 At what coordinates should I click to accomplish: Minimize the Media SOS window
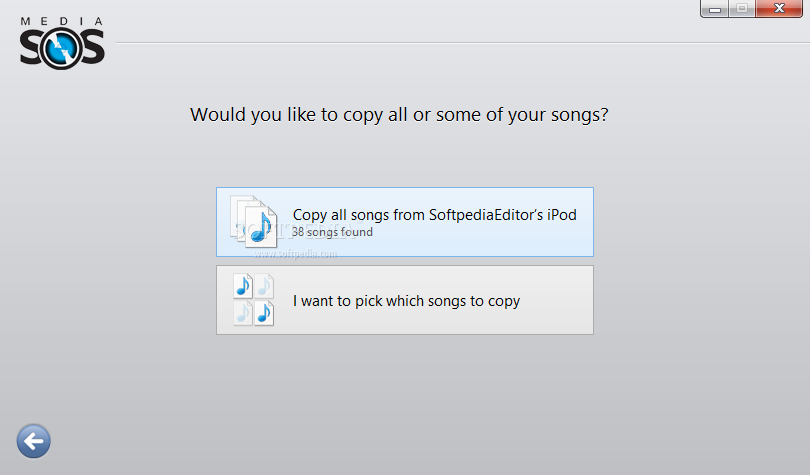[x=715, y=9]
